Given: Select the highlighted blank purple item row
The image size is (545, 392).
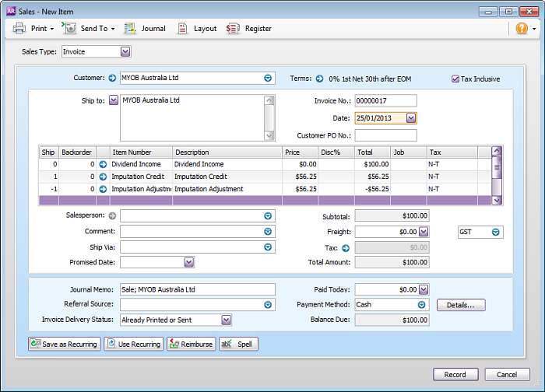Looking at the screenshot, I should 265,201.
